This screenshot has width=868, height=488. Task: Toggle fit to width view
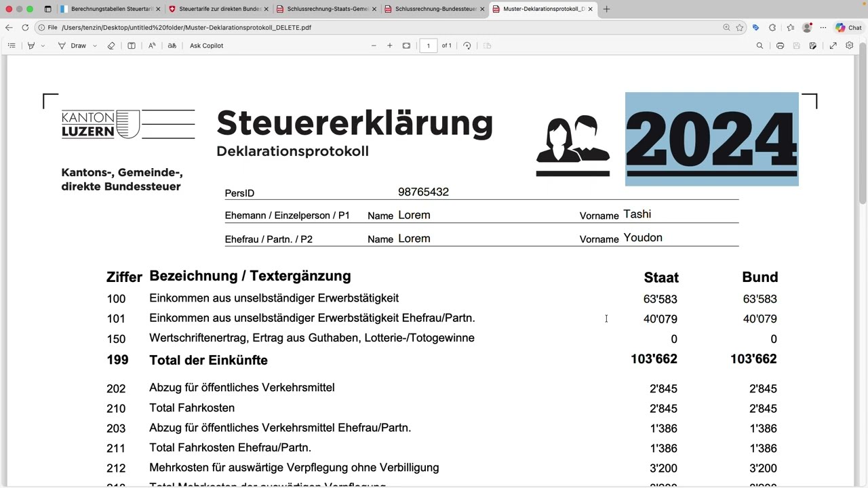(x=406, y=45)
